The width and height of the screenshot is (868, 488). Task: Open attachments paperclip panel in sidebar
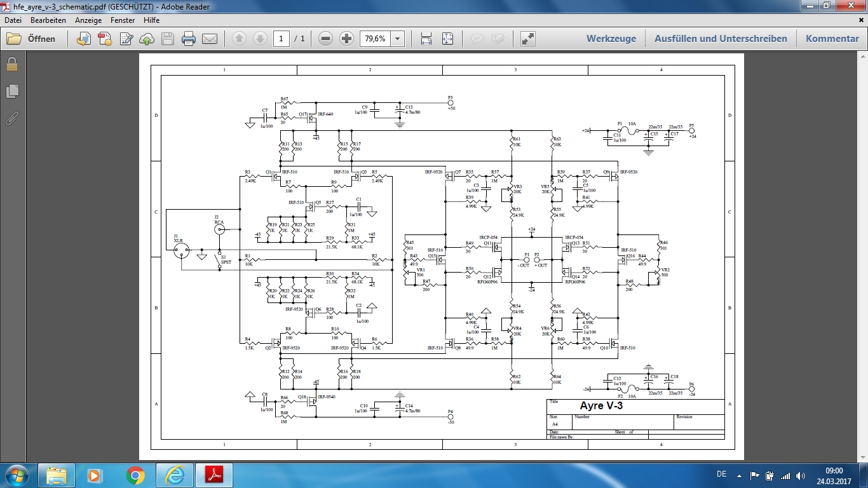pos(12,118)
